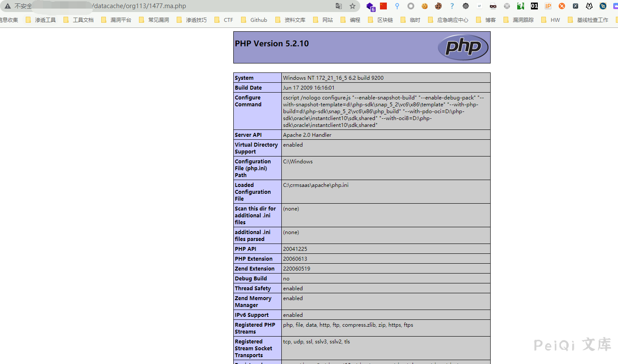Click the dark X extension icon
Image resolution: width=618 pixels, height=364 pixels.
point(576,6)
